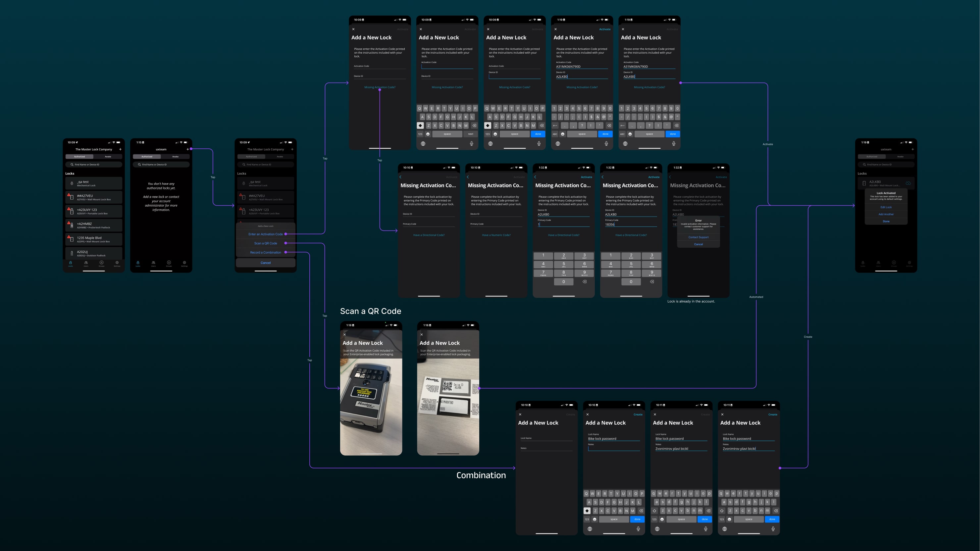Tap back chevron above Have a Numeric Code? screen
Screen dimensions: 980x551
(468, 177)
